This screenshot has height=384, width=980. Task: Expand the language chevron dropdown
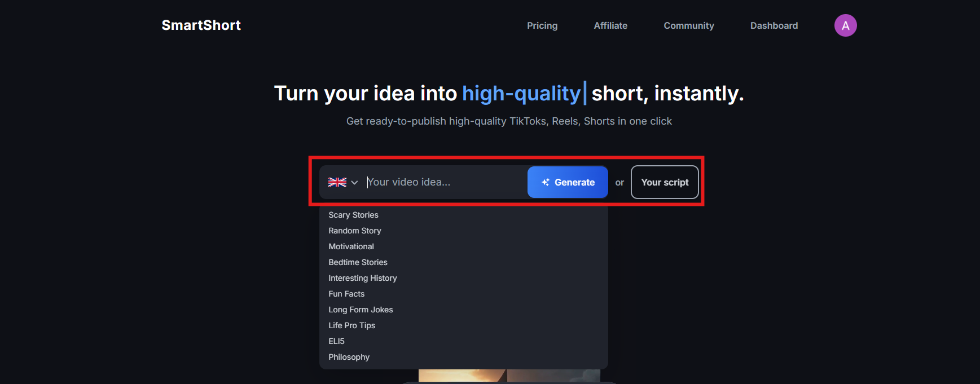[x=354, y=182]
